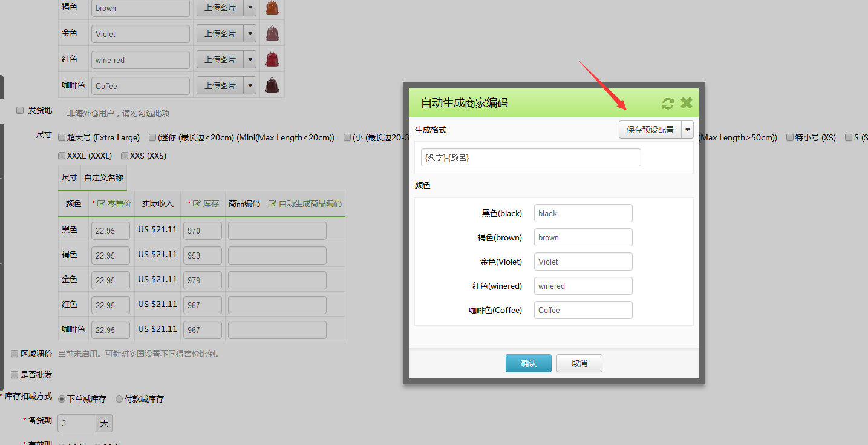Image resolution: width=868 pixels, height=445 pixels.
Task: Click 上传图片 for the 红色 row
Action: pos(220,59)
